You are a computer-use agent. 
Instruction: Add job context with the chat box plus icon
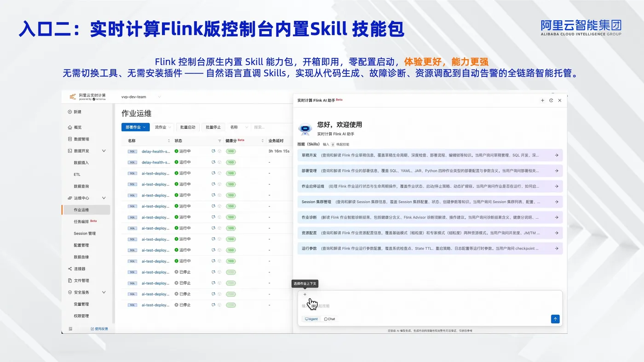[x=305, y=294]
